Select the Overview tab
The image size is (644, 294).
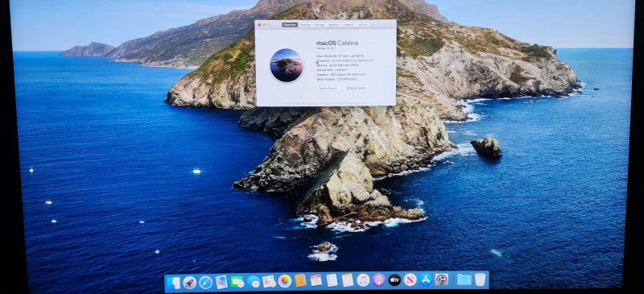point(290,25)
